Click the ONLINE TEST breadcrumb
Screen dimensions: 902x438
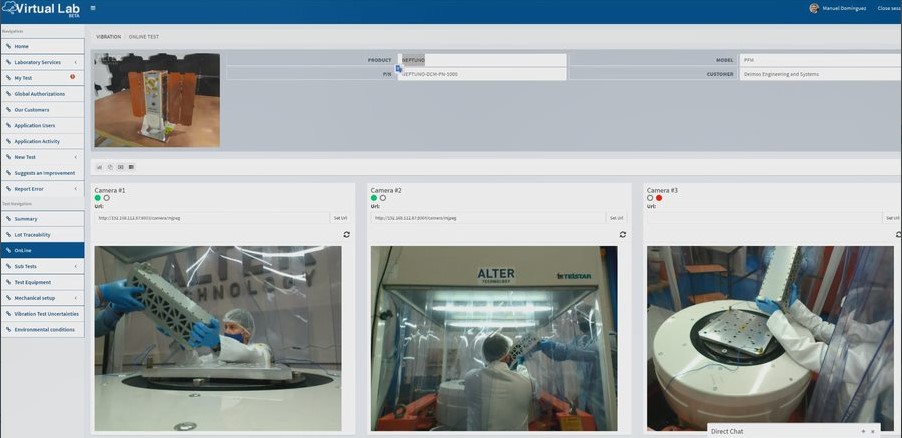click(x=144, y=37)
